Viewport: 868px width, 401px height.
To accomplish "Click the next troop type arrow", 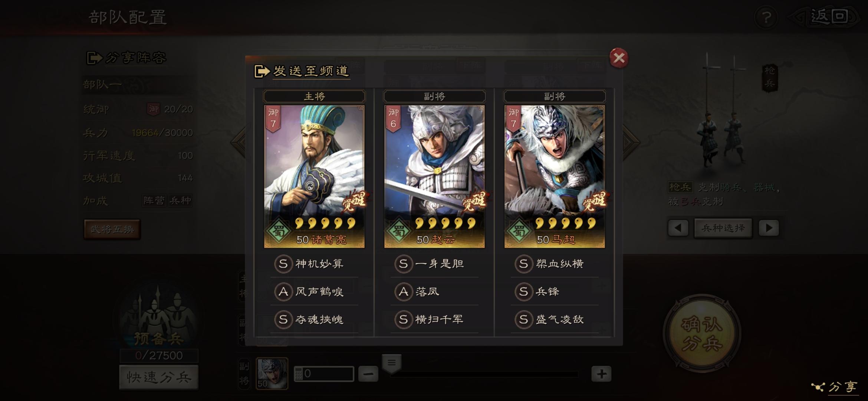I will (769, 228).
